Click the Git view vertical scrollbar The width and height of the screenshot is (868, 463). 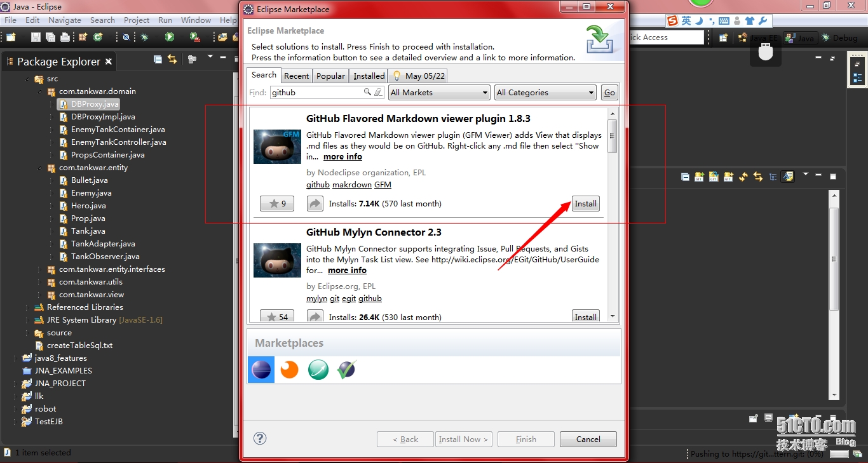point(835,295)
